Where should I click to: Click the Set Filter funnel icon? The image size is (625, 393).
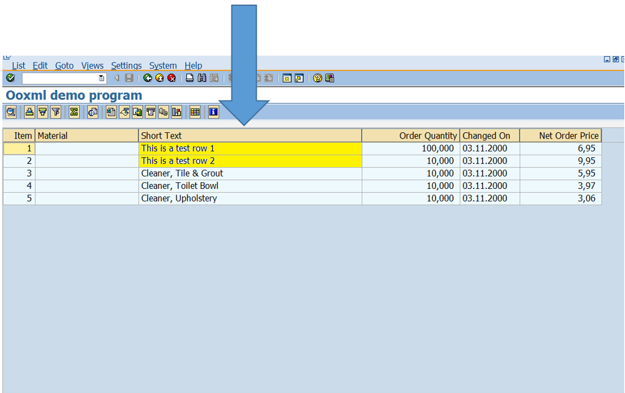click(56, 112)
